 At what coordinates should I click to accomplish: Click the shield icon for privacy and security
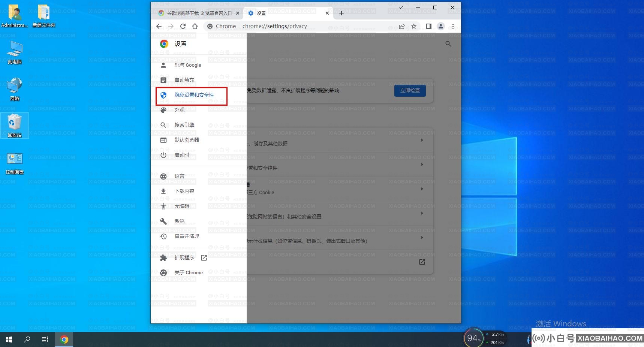[163, 95]
